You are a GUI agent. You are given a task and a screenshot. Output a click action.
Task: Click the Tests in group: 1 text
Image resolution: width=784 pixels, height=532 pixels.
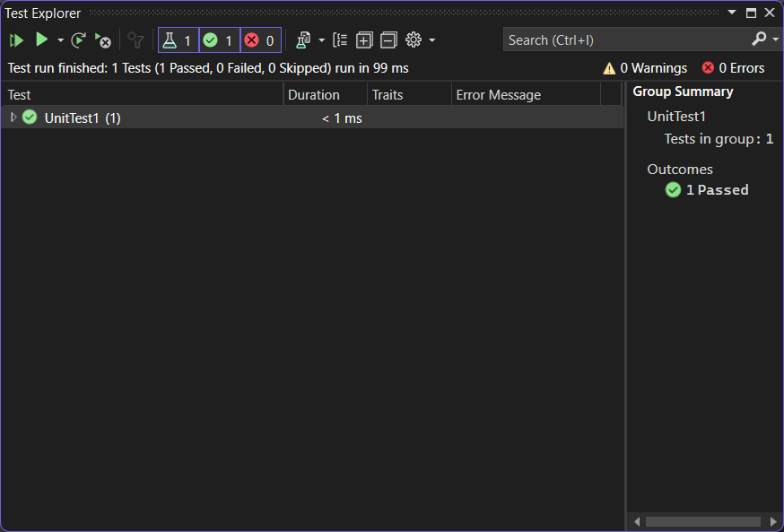[x=719, y=139]
